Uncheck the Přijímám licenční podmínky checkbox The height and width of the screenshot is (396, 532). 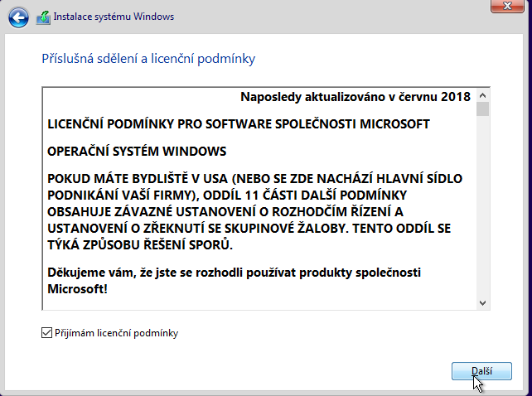click(46, 333)
